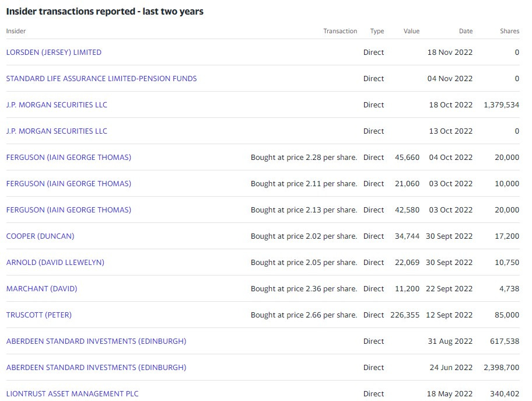Open J.P. MORGAN SECURITIES LLC dated 18 Oct 2022
Image resolution: width=532 pixels, height=401 pixels.
click(x=57, y=104)
